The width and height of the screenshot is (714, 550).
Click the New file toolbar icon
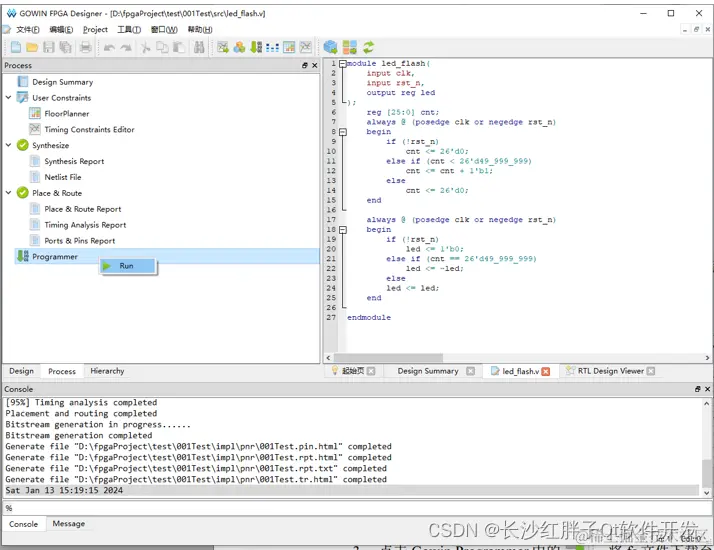pos(15,47)
